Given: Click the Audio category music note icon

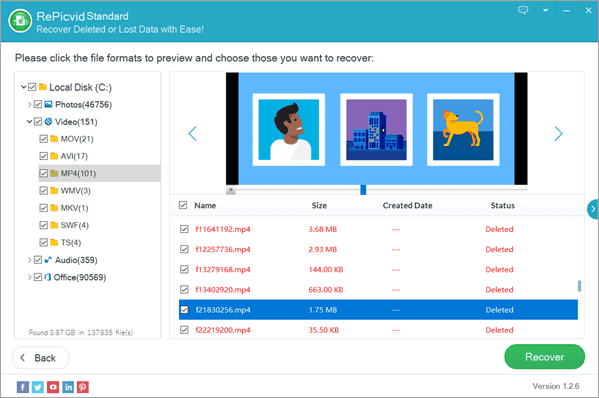Looking at the screenshot, I should click(x=48, y=260).
